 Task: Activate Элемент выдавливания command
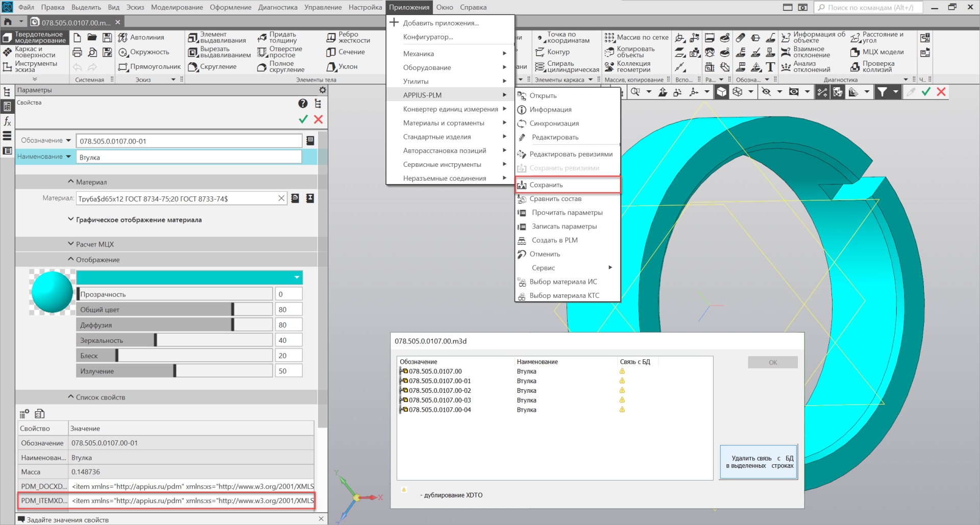coord(217,37)
